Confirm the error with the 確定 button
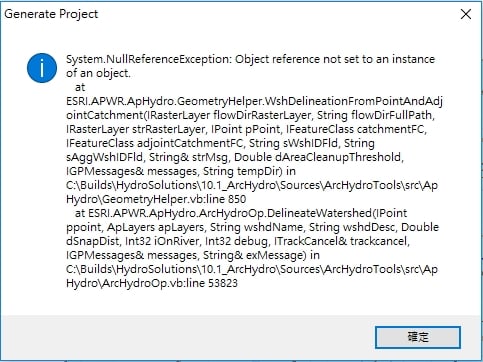 pos(418,337)
